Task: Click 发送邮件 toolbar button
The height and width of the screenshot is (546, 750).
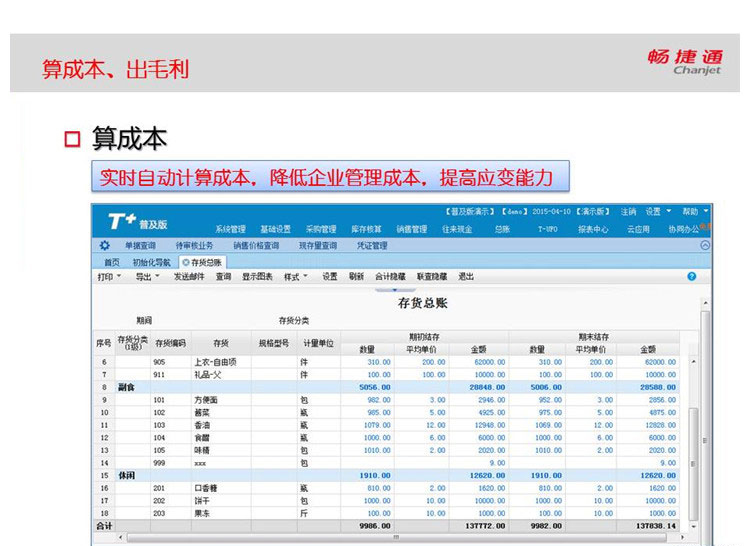Action: [189, 277]
